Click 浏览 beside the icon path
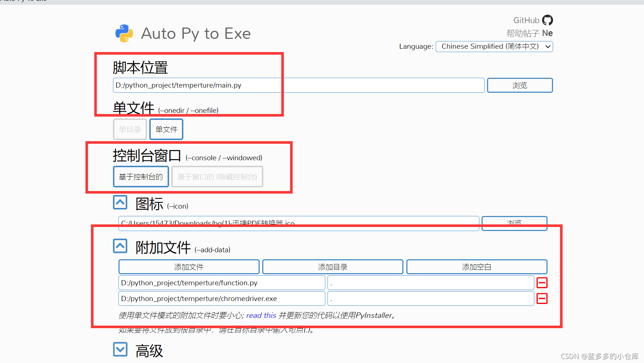 (x=514, y=223)
